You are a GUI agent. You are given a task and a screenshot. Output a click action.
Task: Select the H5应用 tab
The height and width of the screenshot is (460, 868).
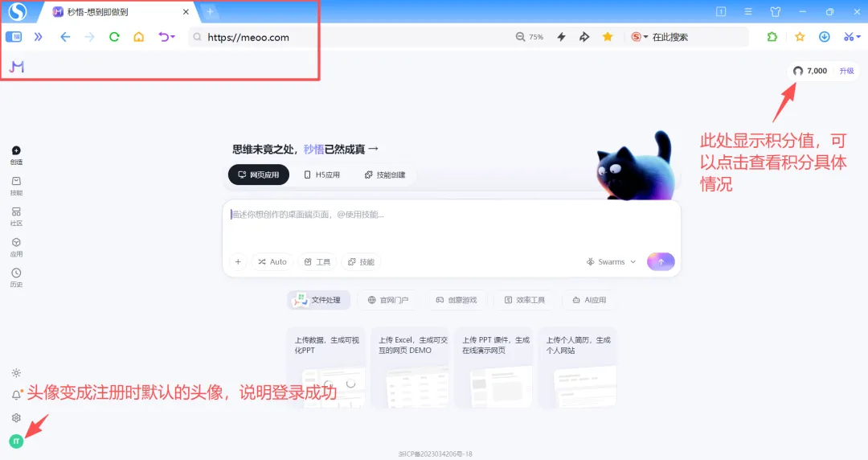[x=321, y=175]
